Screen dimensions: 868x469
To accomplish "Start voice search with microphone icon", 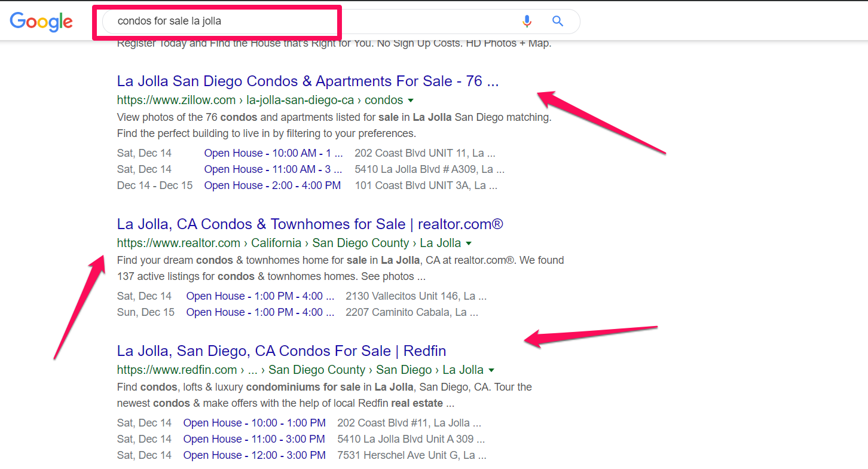I will tap(527, 22).
